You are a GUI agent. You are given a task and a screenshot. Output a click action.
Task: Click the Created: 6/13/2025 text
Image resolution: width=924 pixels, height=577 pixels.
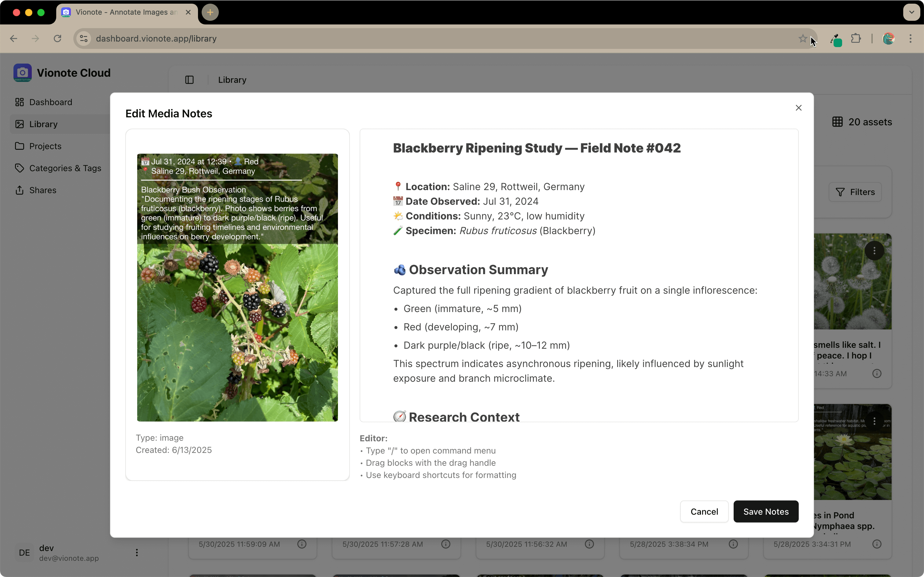tap(174, 450)
